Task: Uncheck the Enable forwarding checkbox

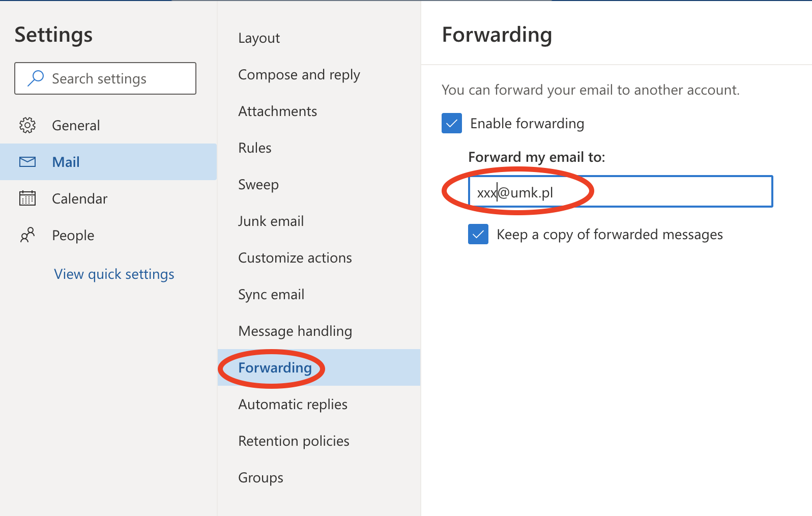Action: coord(452,123)
